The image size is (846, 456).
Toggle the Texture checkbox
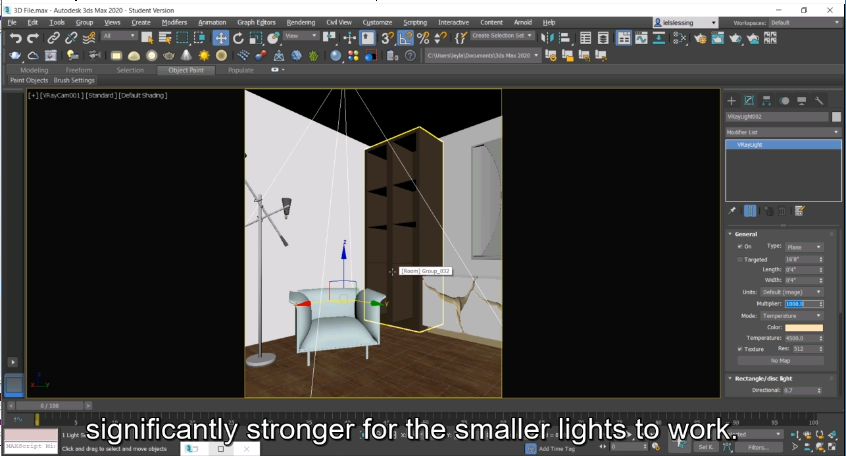740,349
